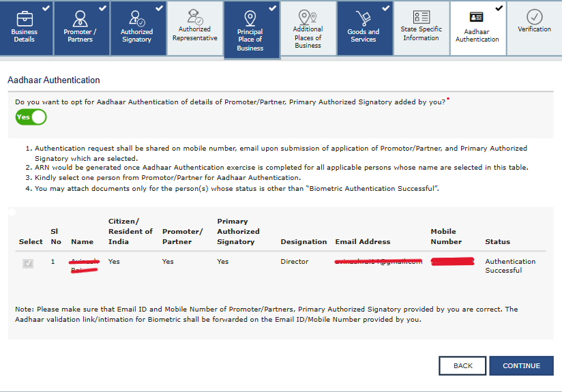
Task: Click the Goods and Services trolley icon
Action: coord(363,18)
